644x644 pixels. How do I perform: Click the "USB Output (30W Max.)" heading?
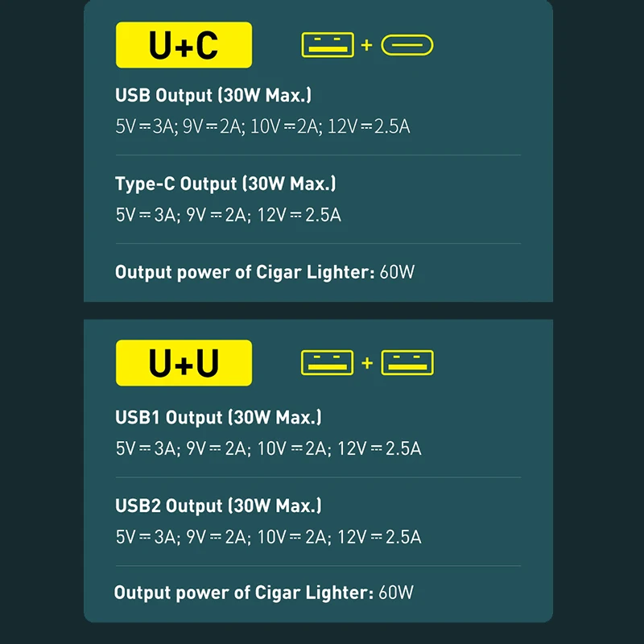[213, 95]
